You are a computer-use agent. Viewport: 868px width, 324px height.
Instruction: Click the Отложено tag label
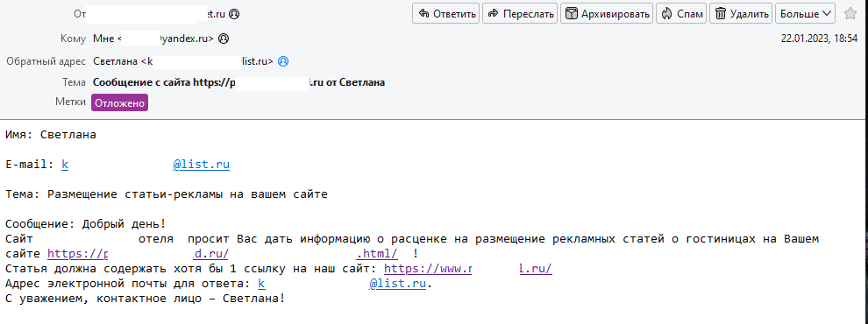(119, 102)
